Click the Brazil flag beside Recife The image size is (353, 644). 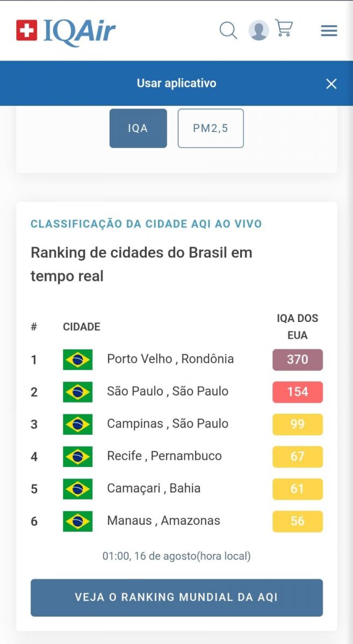(x=78, y=457)
